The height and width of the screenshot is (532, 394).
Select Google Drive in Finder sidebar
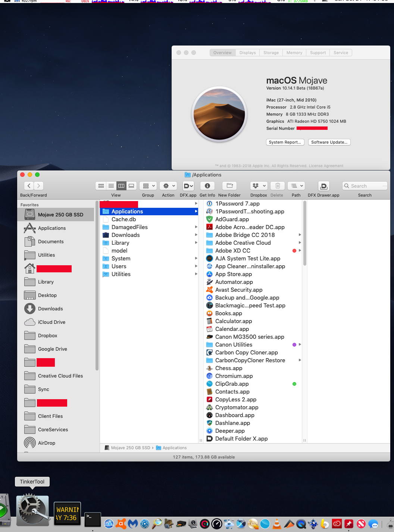click(53, 349)
